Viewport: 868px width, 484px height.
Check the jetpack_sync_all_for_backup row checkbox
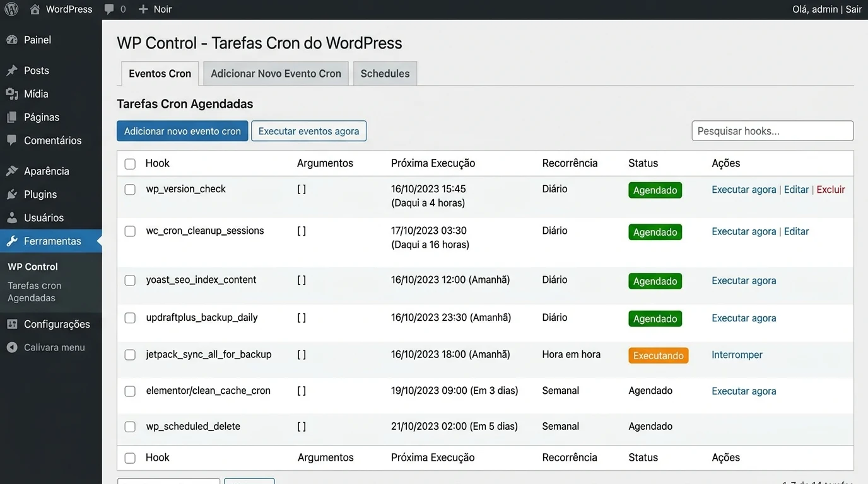130,355
